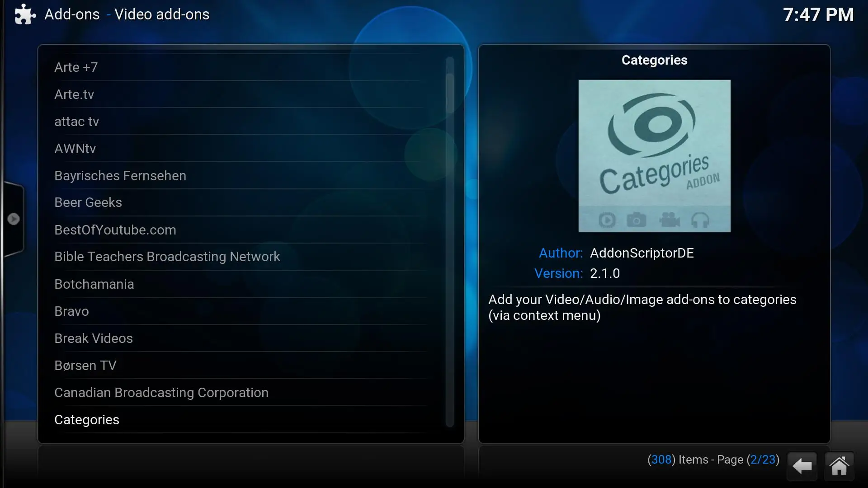The width and height of the screenshot is (868, 488).
Task: Click the items and page counter
Action: 713,460
